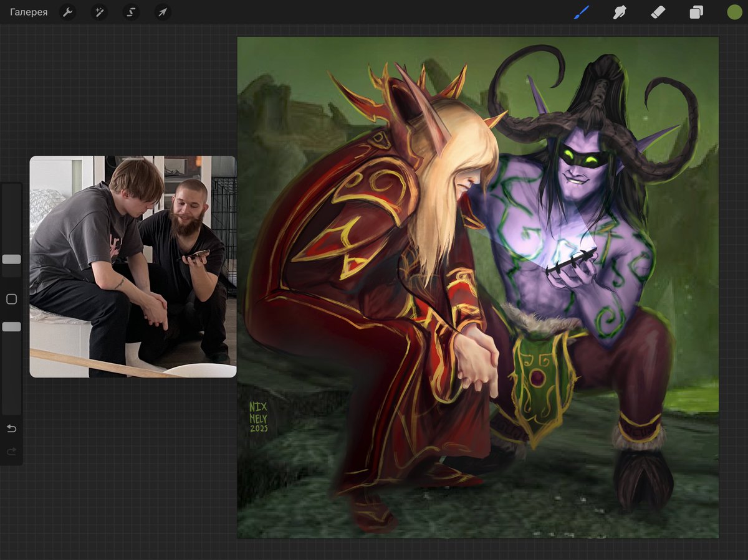Tap the reference photo of two men
This screenshot has width=748, height=560.
tap(133, 267)
